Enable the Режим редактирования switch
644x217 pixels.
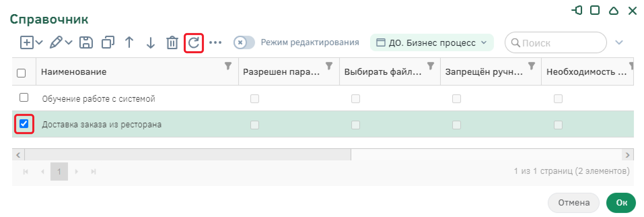244,43
